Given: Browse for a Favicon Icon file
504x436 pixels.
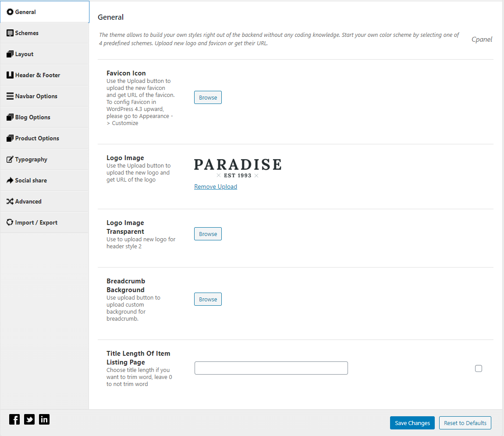Looking at the screenshot, I should [x=208, y=97].
